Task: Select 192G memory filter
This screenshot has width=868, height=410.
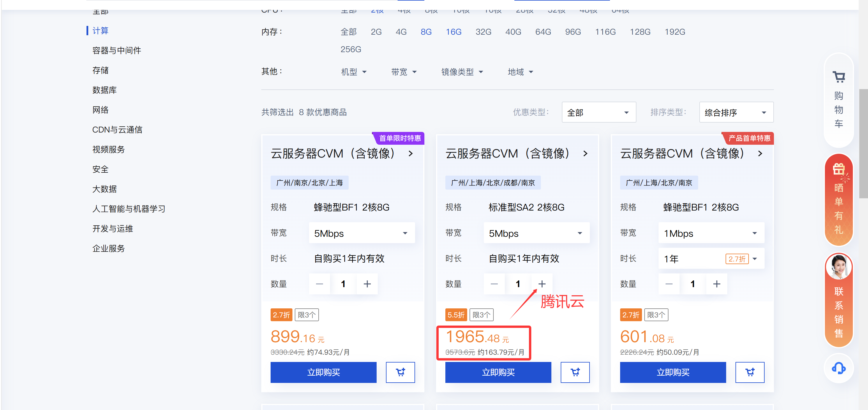Action: click(675, 32)
